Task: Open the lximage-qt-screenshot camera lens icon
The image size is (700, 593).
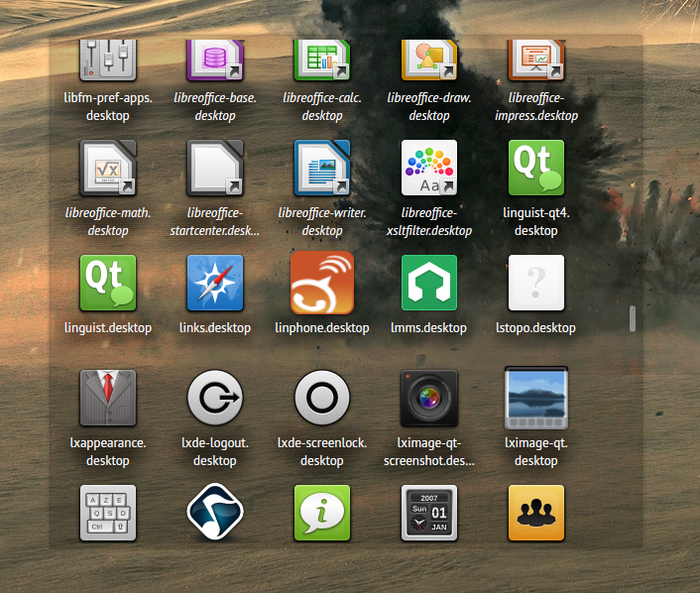Action: [x=429, y=398]
